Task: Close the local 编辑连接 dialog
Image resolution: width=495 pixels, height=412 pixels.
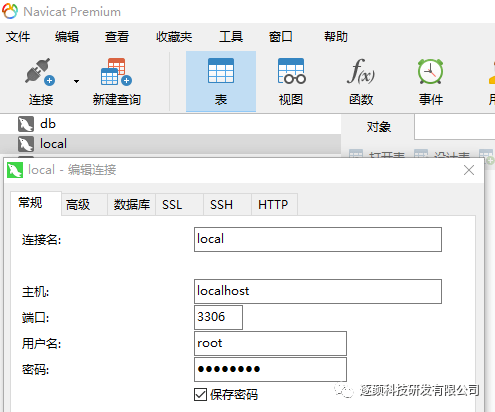Action: coord(469,170)
